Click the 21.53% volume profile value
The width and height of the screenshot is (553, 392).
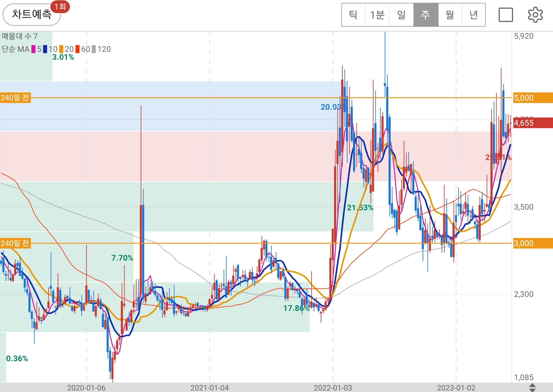(360, 208)
